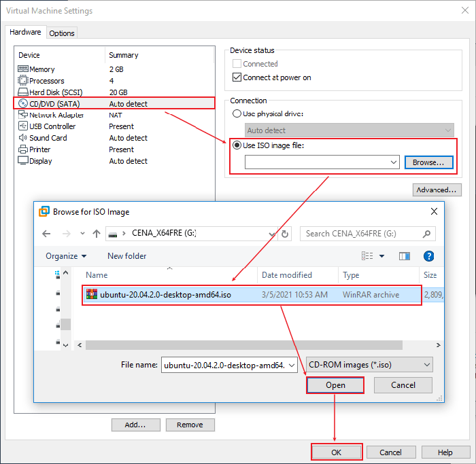Screen dimensions: 476x464
Task: Click the horizontal scrollbar right arrow
Action: [x=439, y=345]
